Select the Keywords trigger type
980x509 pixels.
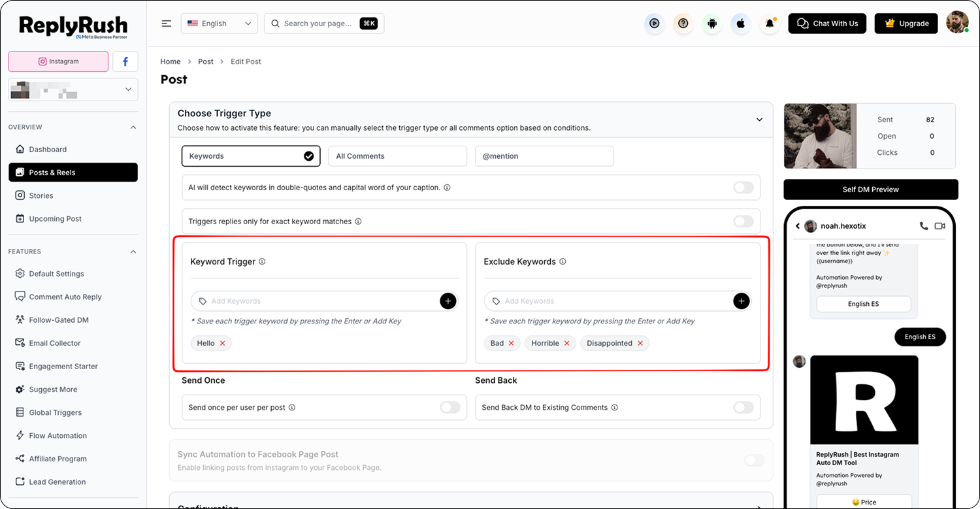(x=251, y=156)
